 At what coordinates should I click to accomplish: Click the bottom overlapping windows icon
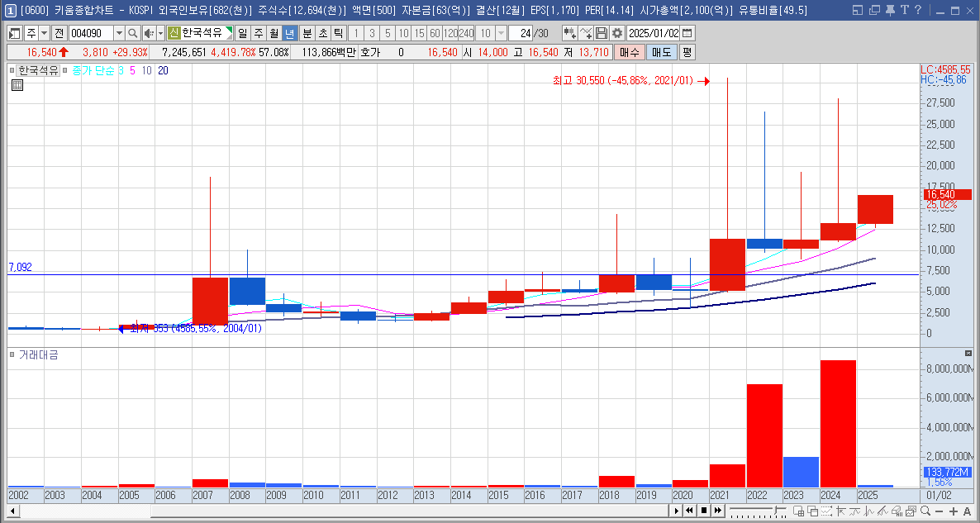812,511
